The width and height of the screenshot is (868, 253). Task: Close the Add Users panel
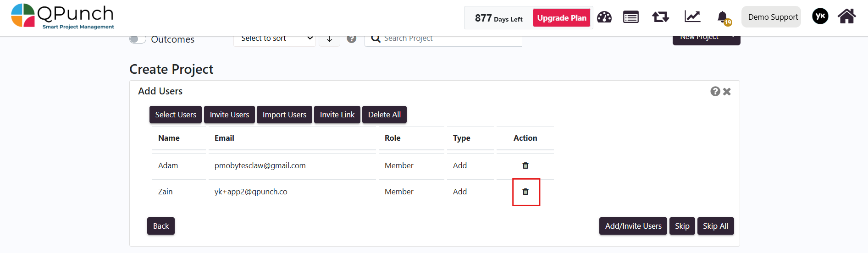727,92
